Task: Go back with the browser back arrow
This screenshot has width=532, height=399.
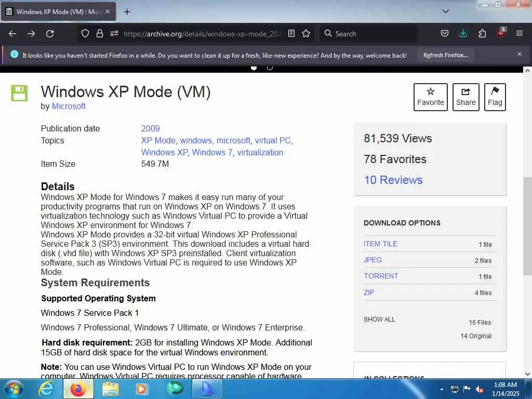Action: [12, 34]
